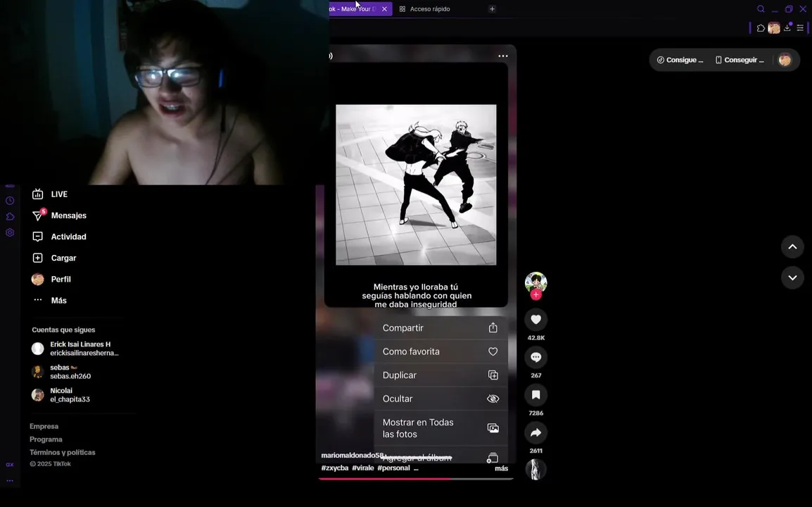
Task: Click the video progress bar
Action: point(416,479)
